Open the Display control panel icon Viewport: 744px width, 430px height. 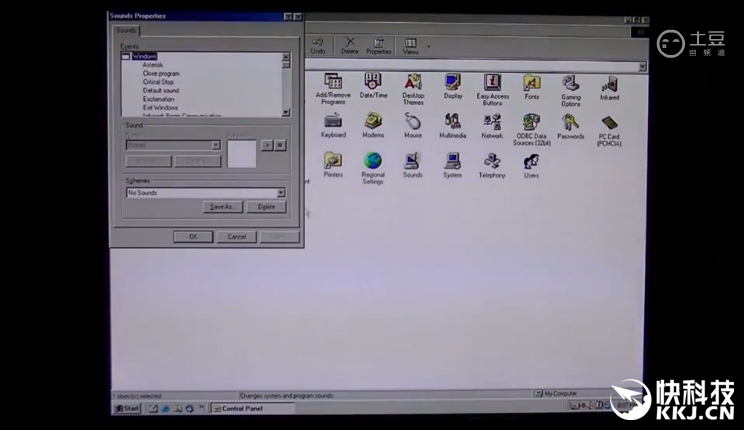452,83
